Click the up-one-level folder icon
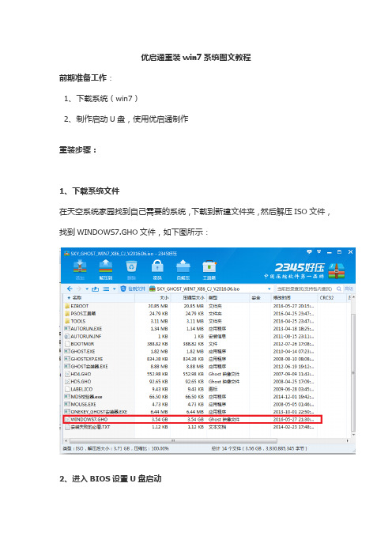The width and height of the screenshot is (392, 555). point(95,289)
